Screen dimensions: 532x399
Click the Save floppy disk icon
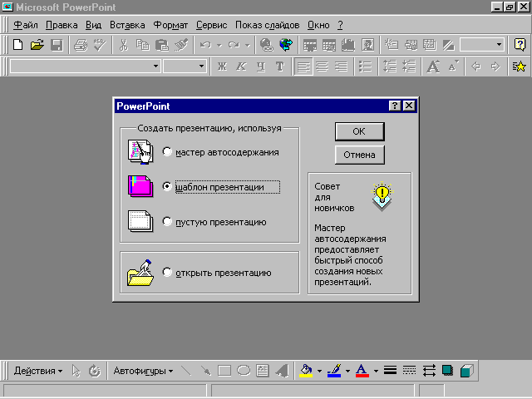coord(57,45)
